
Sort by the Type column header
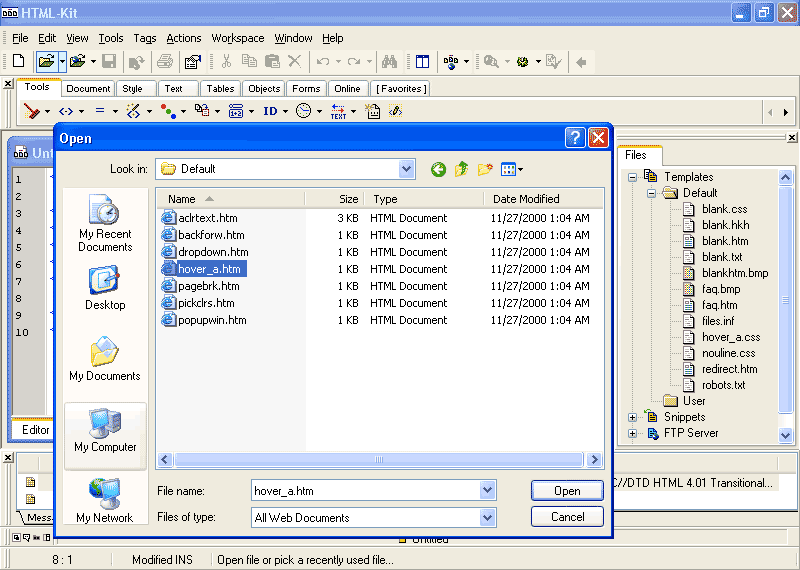click(x=424, y=199)
